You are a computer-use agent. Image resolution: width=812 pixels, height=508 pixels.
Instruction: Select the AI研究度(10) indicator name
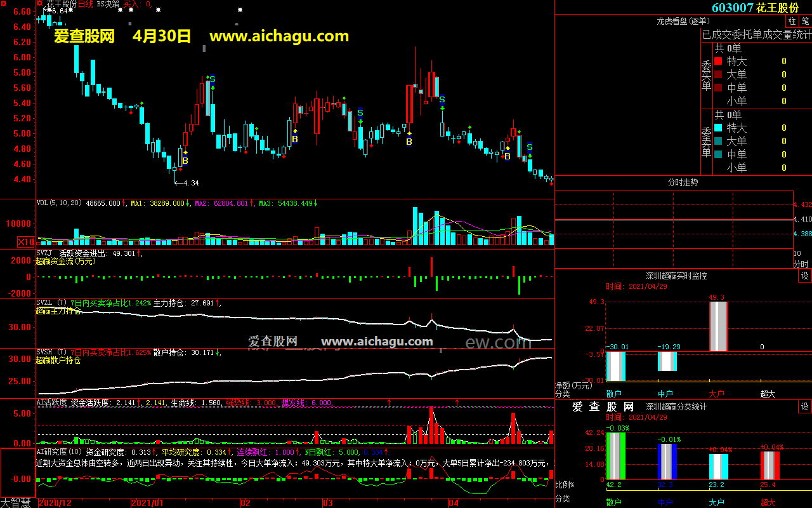[60, 452]
